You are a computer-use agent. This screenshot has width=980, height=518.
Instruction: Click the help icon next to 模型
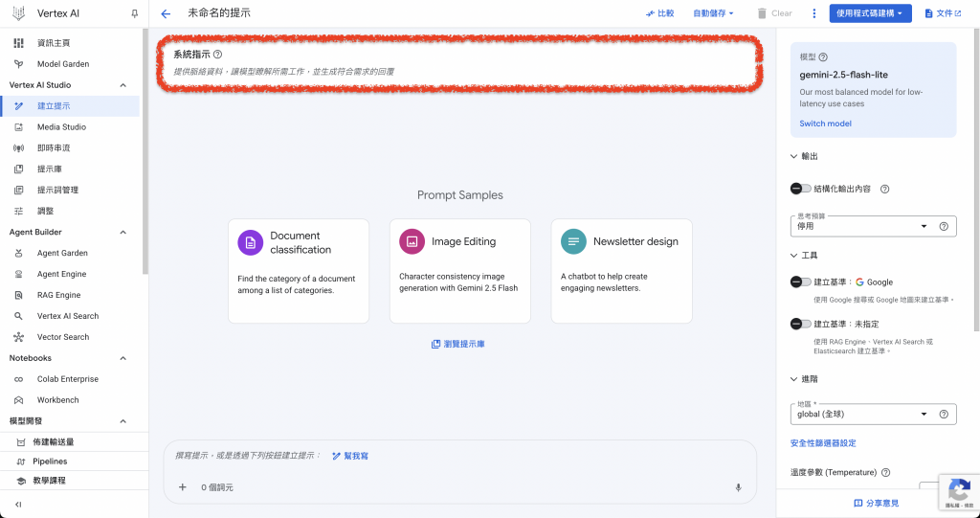pyautogui.click(x=823, y=56)
